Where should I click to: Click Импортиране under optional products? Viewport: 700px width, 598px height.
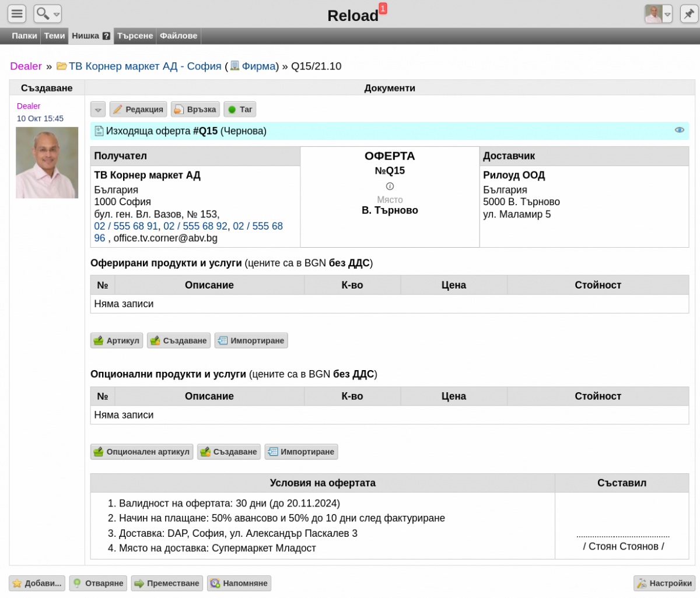tap(301, 452)
